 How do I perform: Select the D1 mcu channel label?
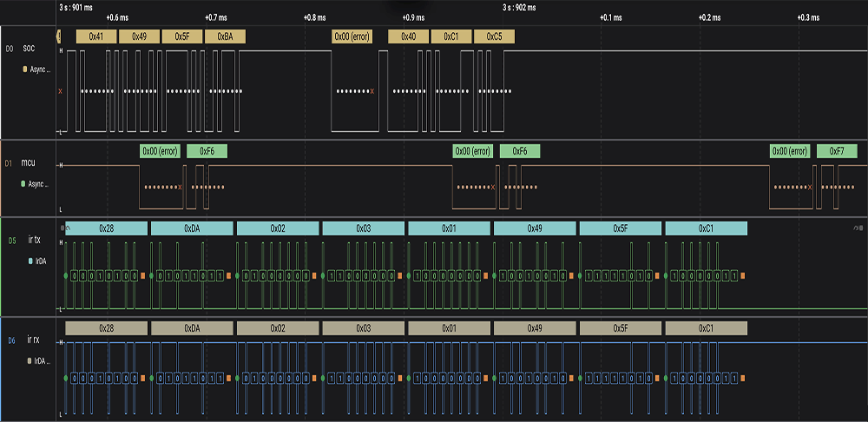(28, 162)
